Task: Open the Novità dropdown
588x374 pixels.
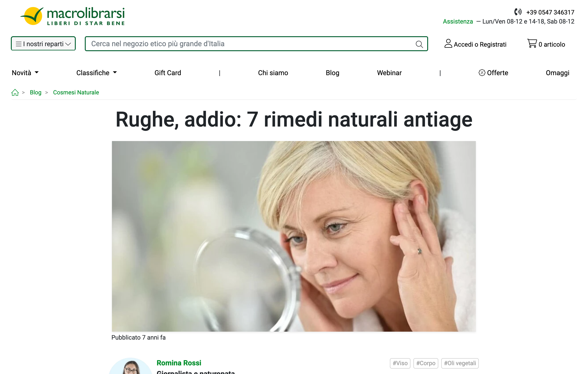Action: 25,73
